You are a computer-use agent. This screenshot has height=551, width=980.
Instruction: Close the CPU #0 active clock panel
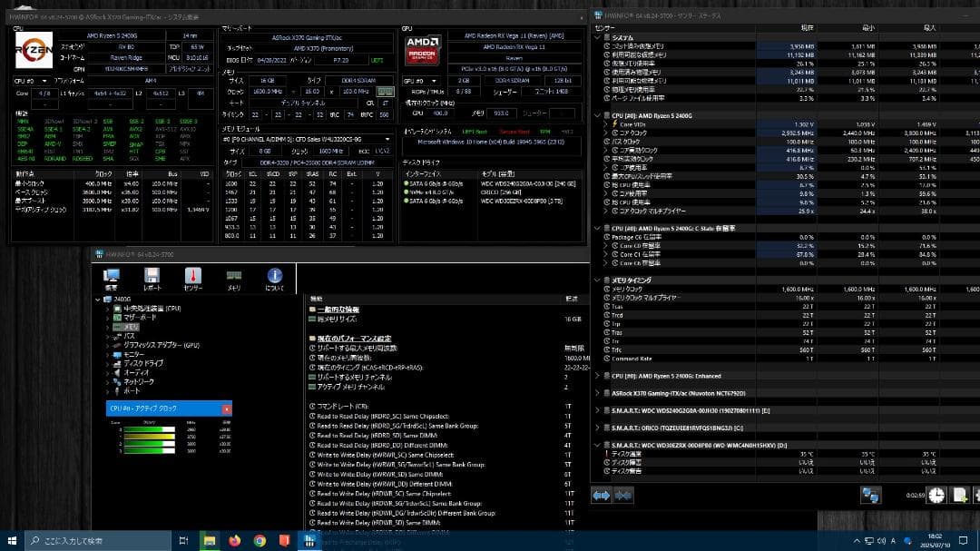click(x=227, y=409)
